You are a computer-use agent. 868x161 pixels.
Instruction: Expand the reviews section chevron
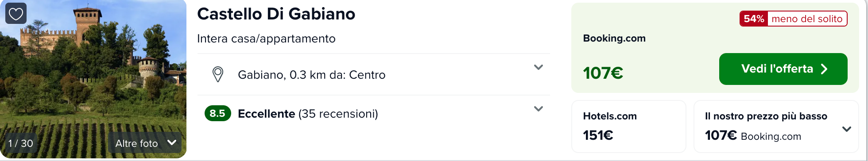click(538, 109)
